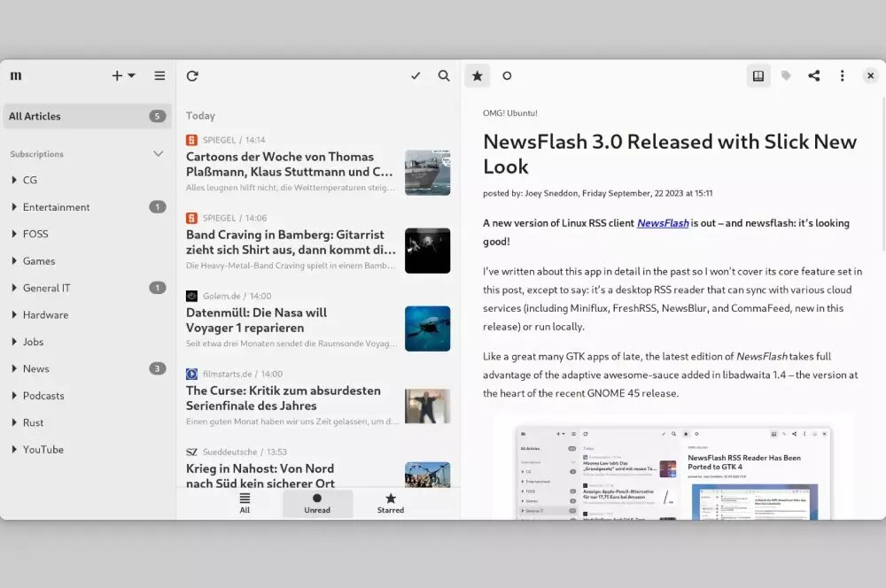The width and height of the screenshot is (886, 588).
Task: Click the NewsFlash app logo icon
Action: 16,75
